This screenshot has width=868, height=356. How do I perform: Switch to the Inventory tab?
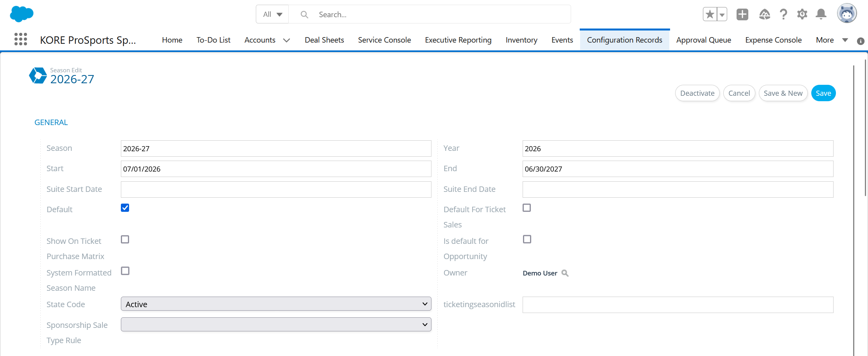(x=521, y=40)
